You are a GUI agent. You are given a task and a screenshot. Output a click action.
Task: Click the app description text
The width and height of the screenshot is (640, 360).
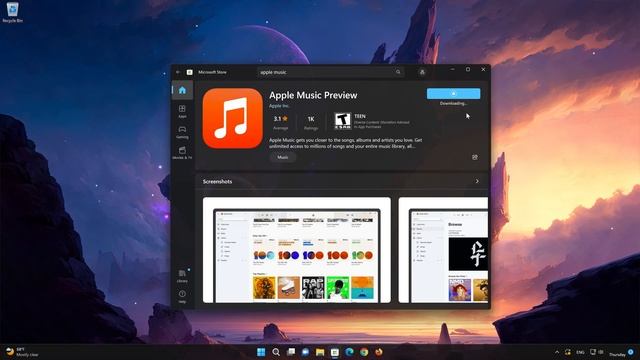(345, 143)
